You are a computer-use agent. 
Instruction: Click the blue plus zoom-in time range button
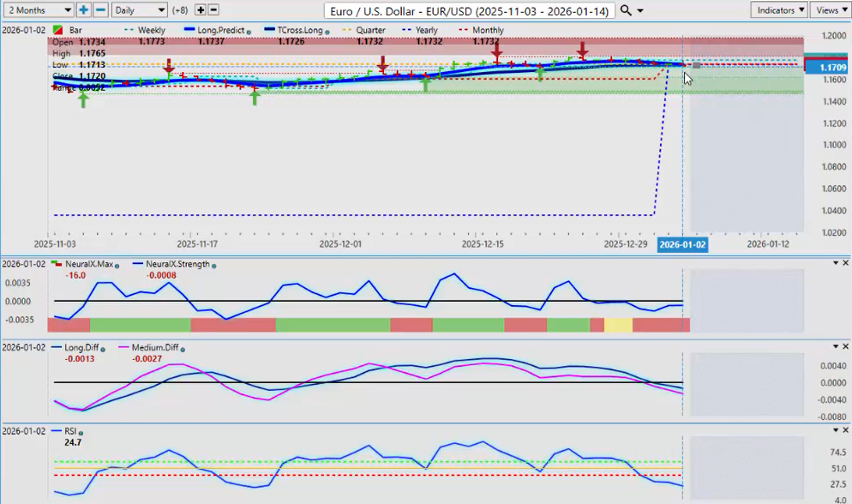point(83,10)
